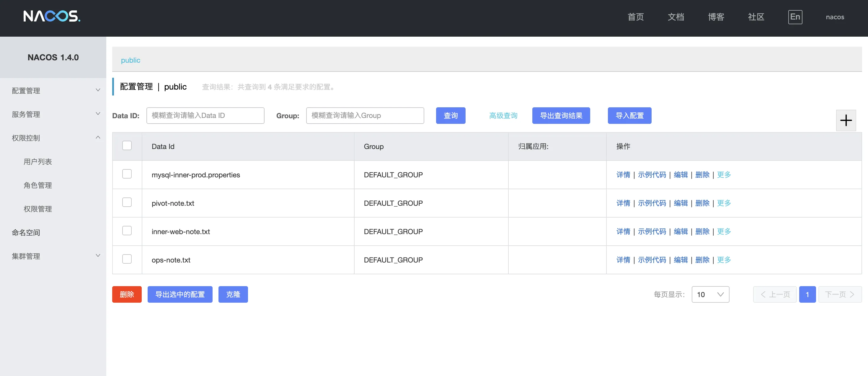
Task: Click 编辑 for inner-web-note.txt
Action: tap(680, 231)
